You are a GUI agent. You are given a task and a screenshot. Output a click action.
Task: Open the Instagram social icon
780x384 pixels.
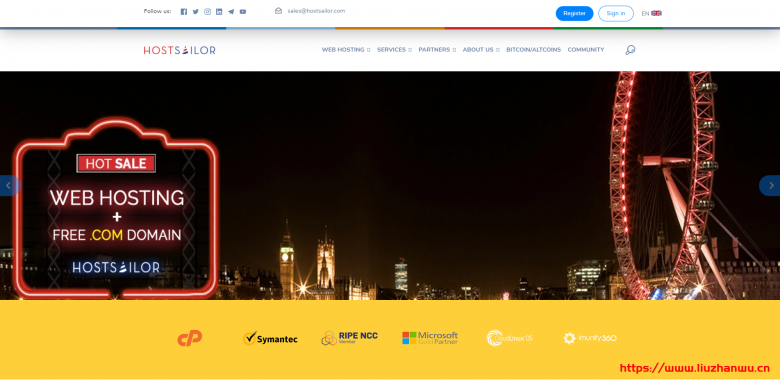[x=207, y=11]
